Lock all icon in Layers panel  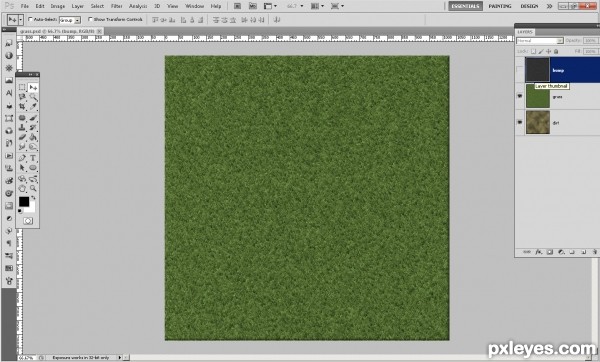click(556, 51)
